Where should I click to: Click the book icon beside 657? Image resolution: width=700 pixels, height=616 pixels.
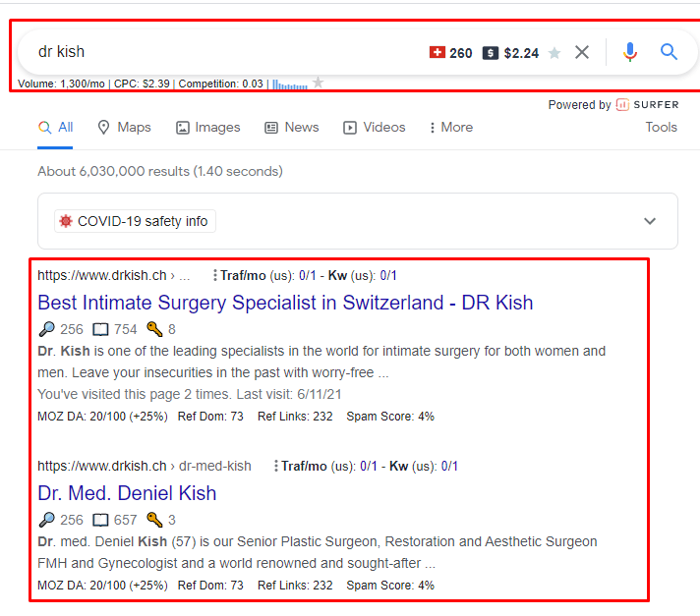pyautogui.click(x=100, y=520)
